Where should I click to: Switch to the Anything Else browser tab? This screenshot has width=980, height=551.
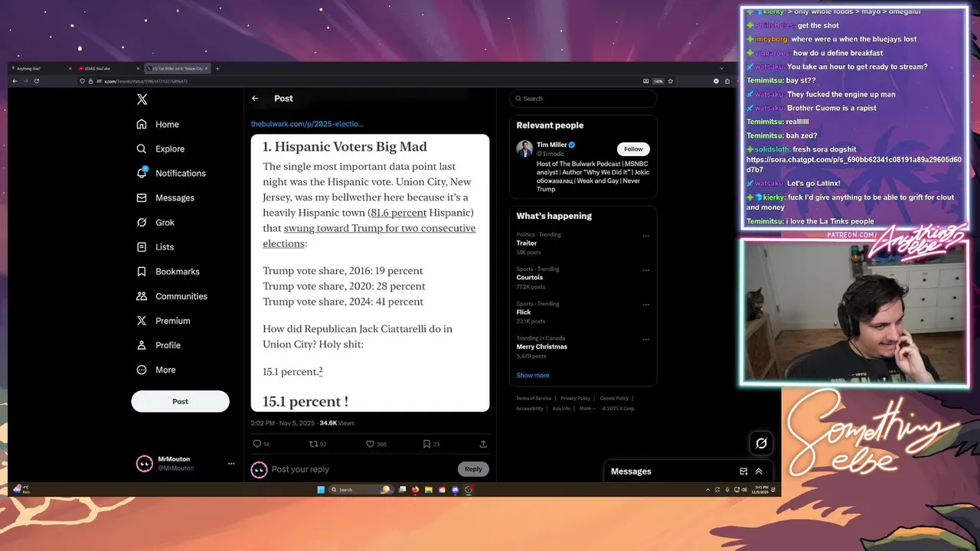pos(42,68)
